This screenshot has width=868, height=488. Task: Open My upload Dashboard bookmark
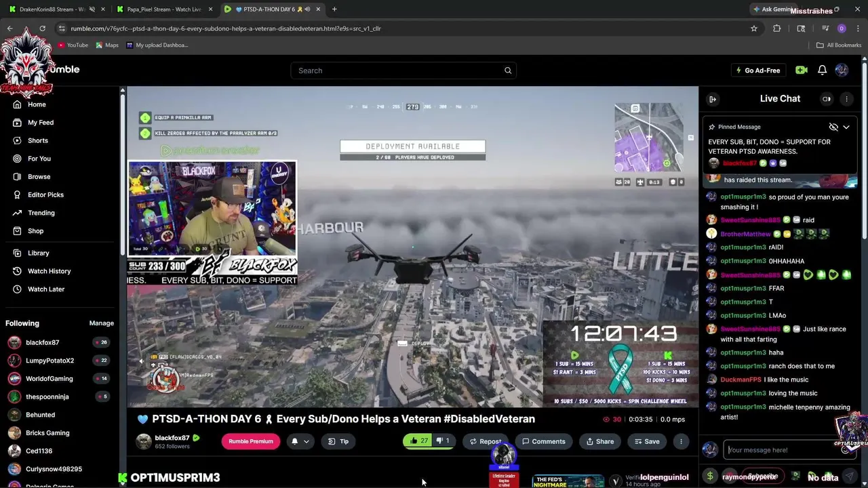click(157, 45)
